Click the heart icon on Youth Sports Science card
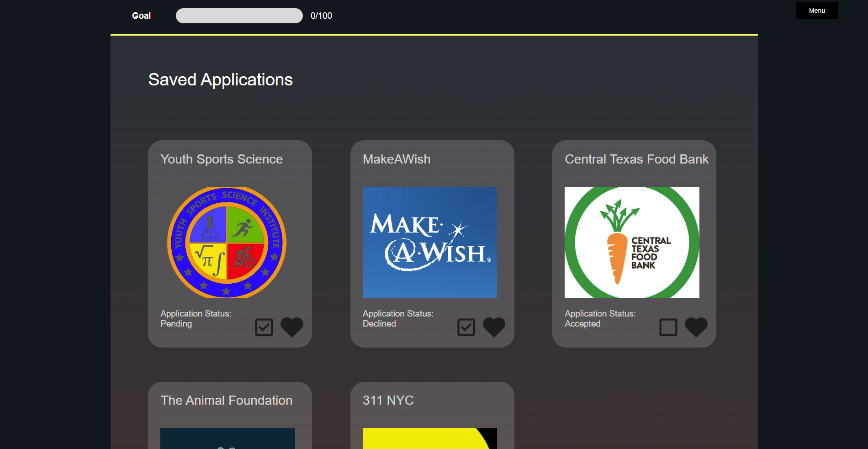 291,327
